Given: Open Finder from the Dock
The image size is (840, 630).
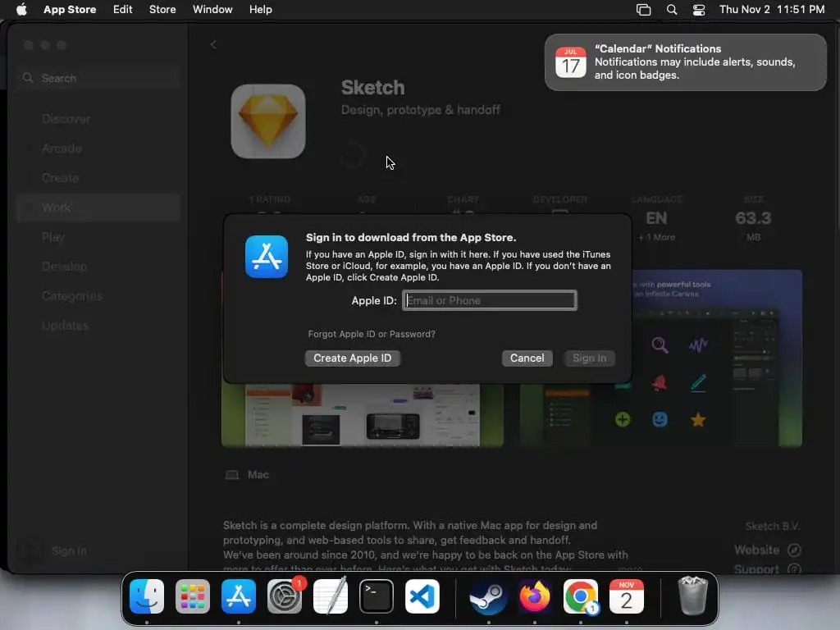Looking at the screenshot, I should point(146,596).
